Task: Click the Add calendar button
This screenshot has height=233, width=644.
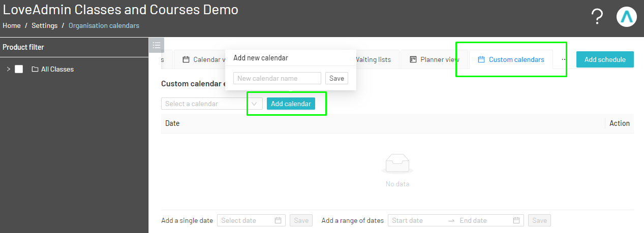Action: pos(291,104)
